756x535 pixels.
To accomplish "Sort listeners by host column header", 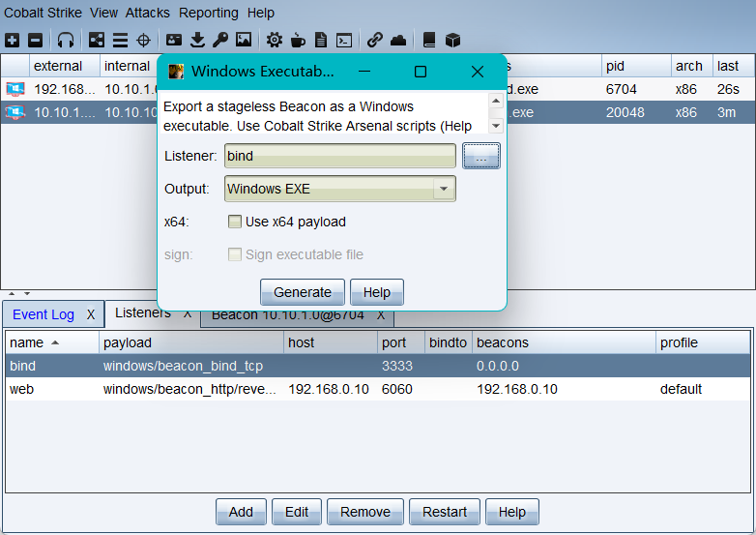I will tap(331, 342).
